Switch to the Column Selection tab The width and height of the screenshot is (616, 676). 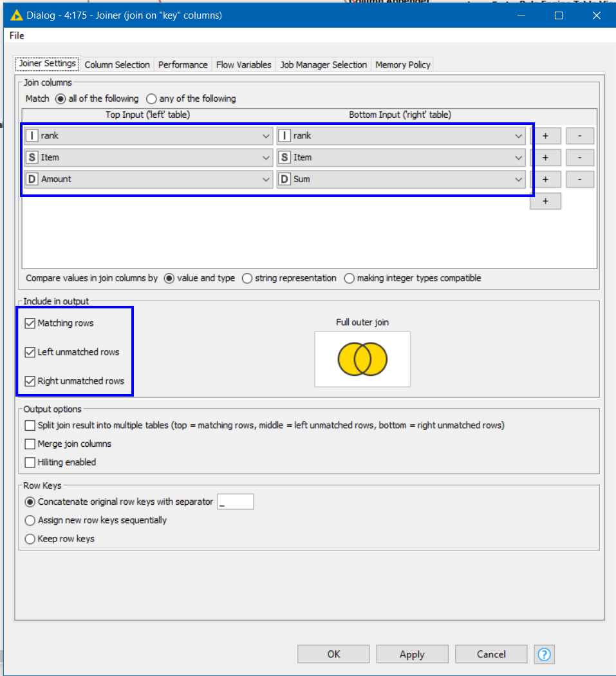pyautogui.click(x=117, y=64)
